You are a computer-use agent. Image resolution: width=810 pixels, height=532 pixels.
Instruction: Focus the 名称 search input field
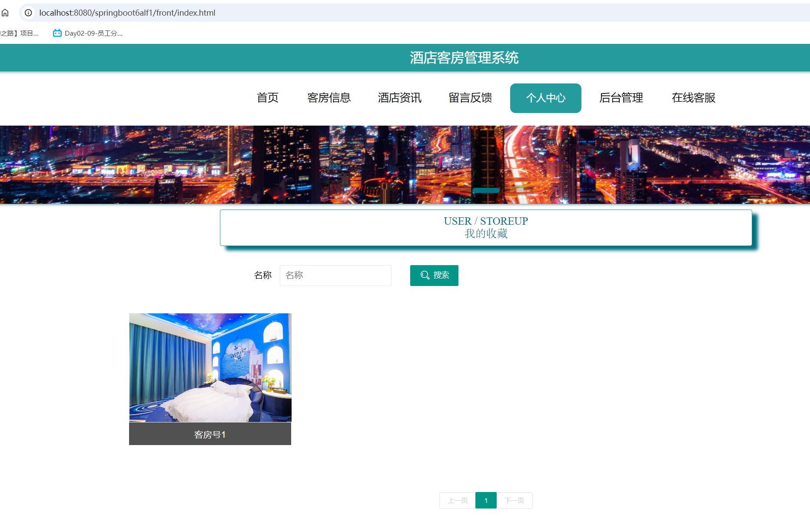335,276
